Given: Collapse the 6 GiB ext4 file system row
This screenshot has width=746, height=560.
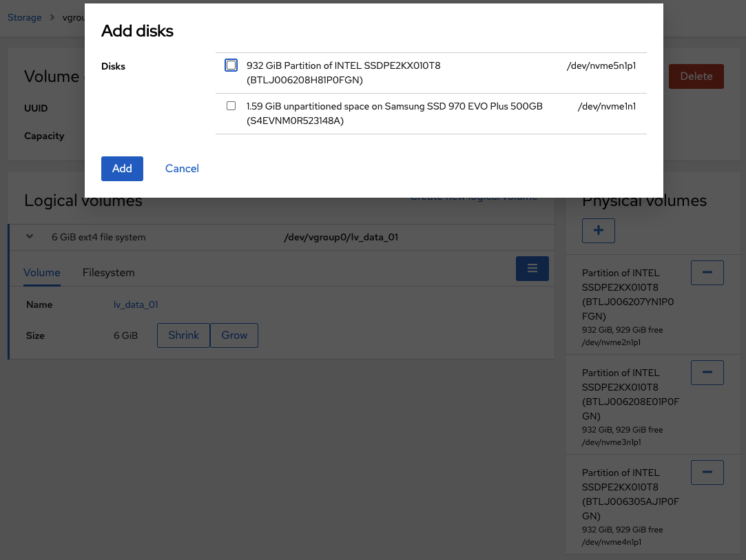Looking at the screenshot, I should pyautogui.click(x=30, y=237).
